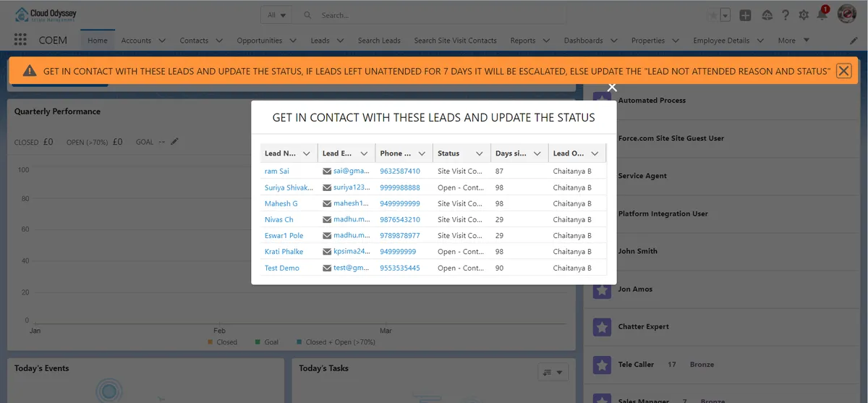The width and height of the screenshot is (868, 403).
Task: Expand the Employee Details tab chevron
Action: tap(759, 41)
